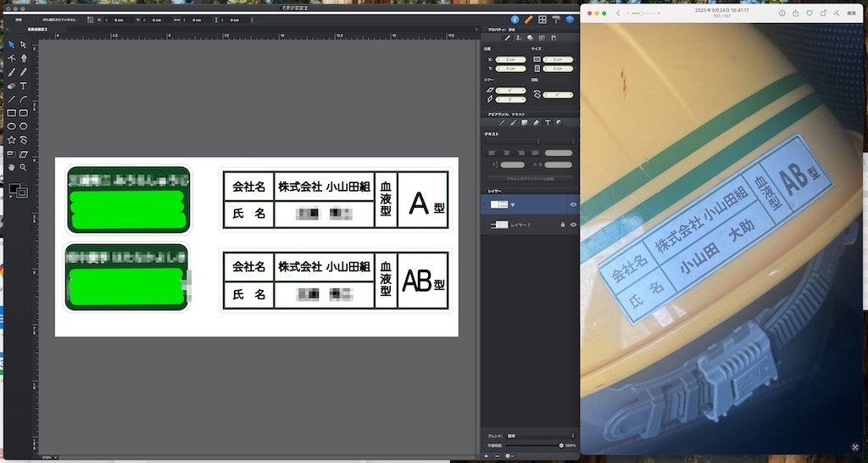The height and width of the screenshot is (463, 868).
Task: Toggle visibility of レイヤー 1 layer
Action: pyautogui.click(x=573, y=225)
